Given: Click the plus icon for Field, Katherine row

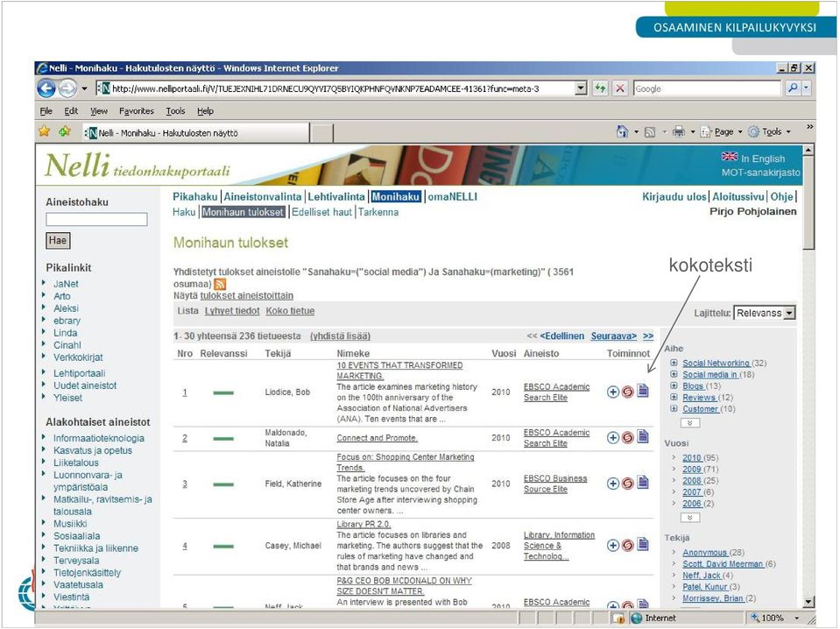Looking at the screenshot, I should coord(613,484).
